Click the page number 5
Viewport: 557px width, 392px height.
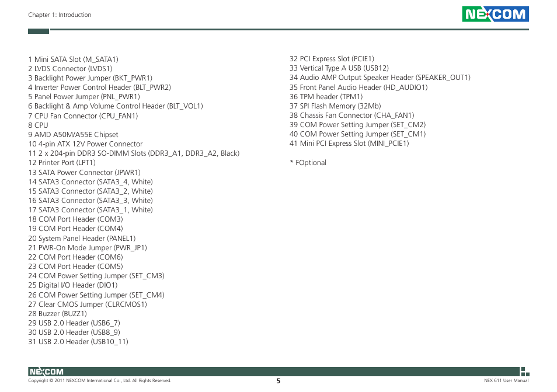click(x=278, y=381)
